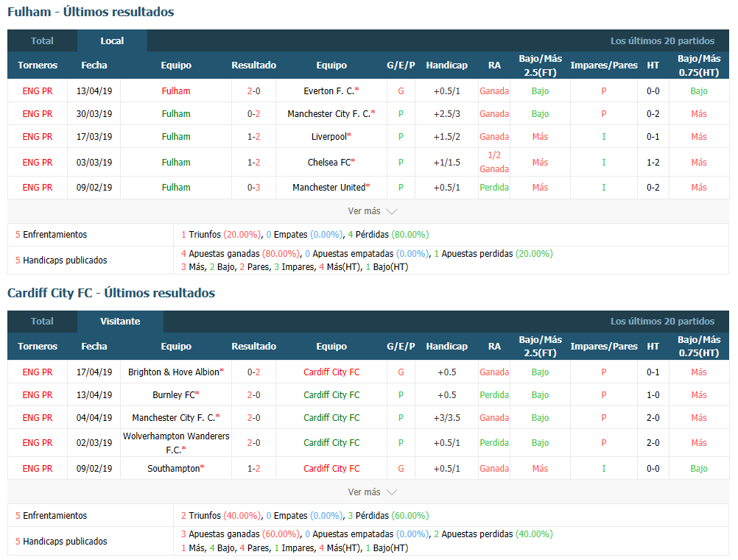The height and width of the screenshot is (560, 738).
Task: Click '2 Triunfos (40.00%)' in Cardiff summary
Action: (221, 515)
